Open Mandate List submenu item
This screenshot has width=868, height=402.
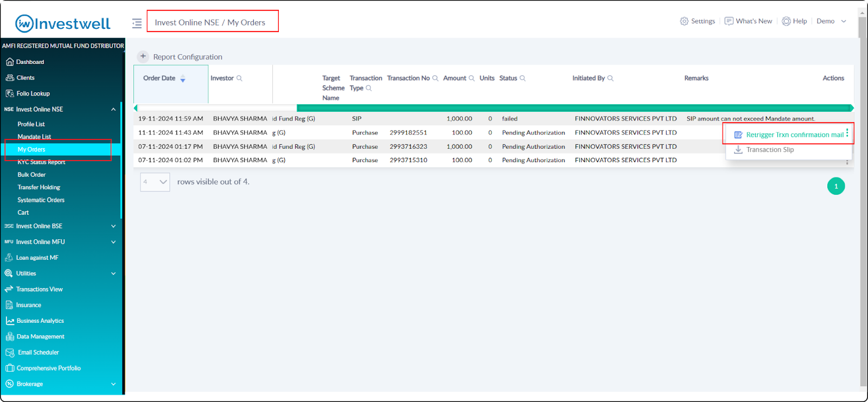(34, 137)
